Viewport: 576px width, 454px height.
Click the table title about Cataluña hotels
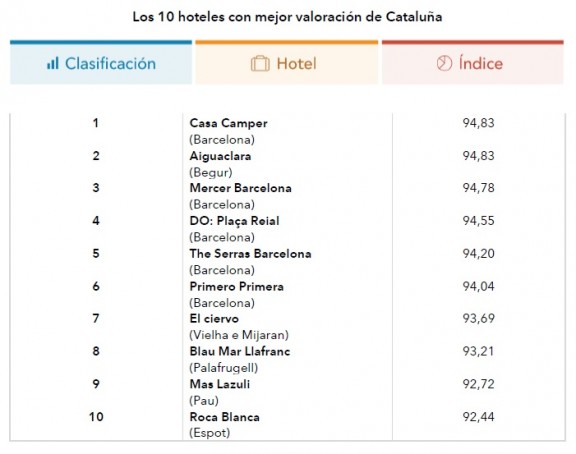pos(287,17)
